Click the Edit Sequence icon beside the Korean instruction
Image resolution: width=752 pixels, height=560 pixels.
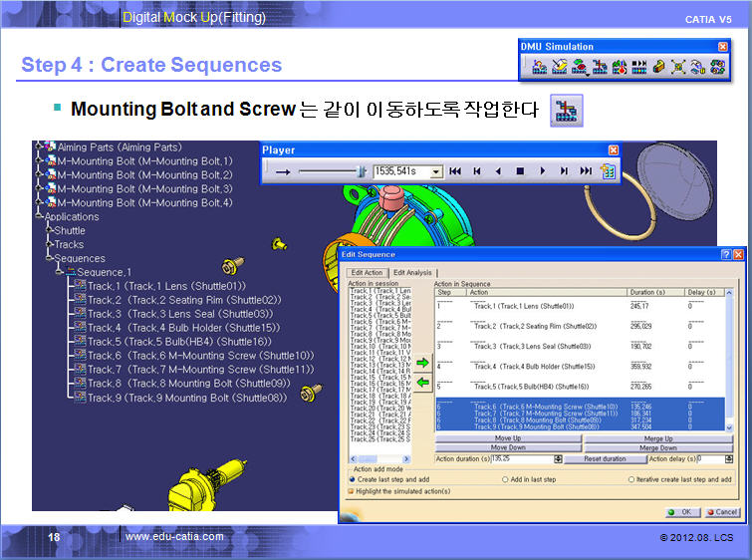567,111
